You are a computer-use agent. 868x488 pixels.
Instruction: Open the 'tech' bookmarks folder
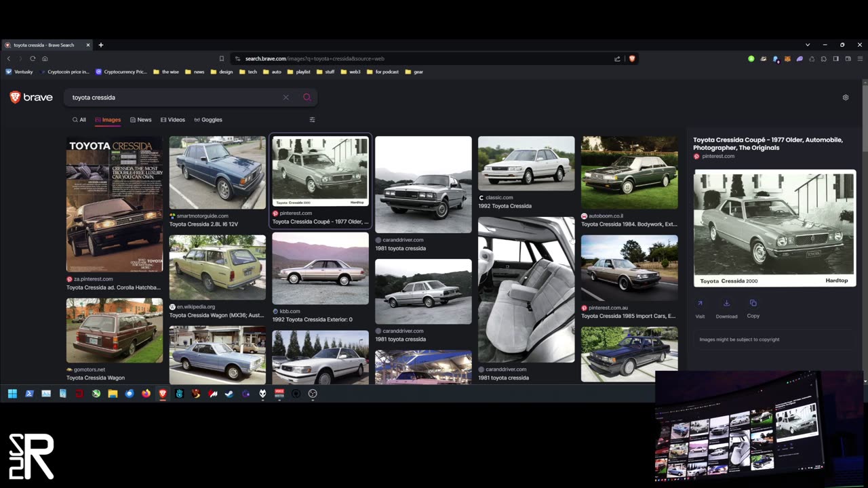tap(248, 72)
